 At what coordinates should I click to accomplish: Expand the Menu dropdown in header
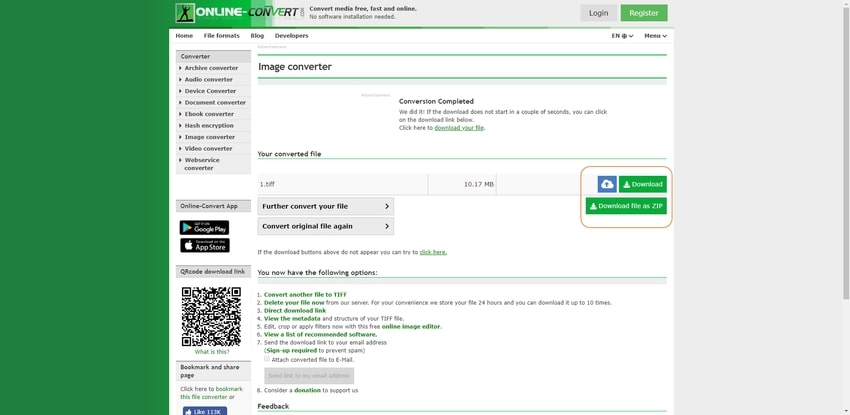(655, 36)
